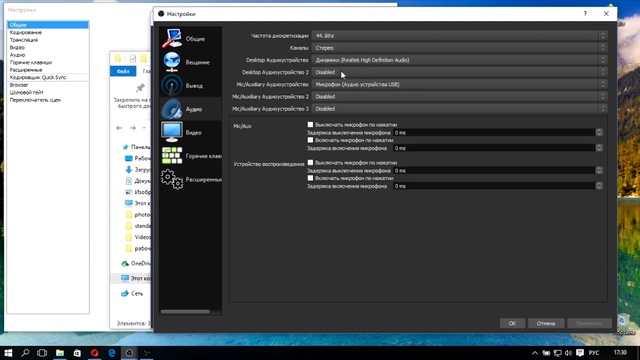Open the Mic/Auxiliary Аудиоустройство microphone dropdown

[x=459, y=84]
